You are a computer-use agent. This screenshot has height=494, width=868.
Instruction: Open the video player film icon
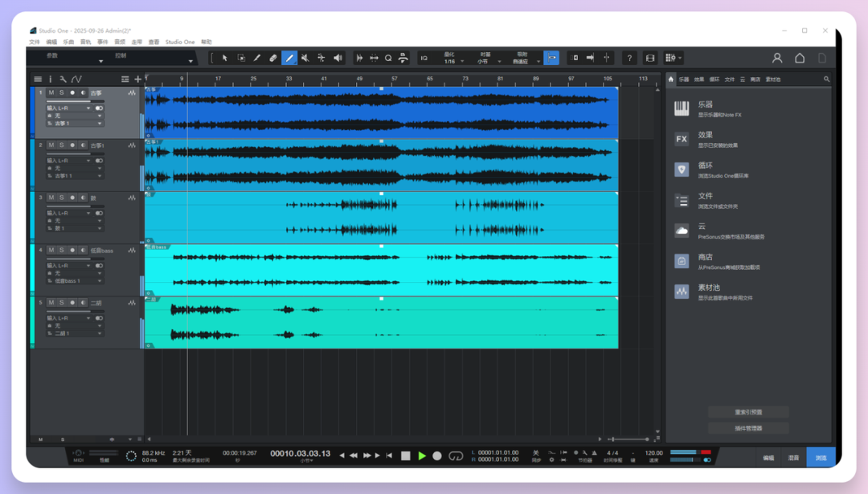tap(650, 58)
